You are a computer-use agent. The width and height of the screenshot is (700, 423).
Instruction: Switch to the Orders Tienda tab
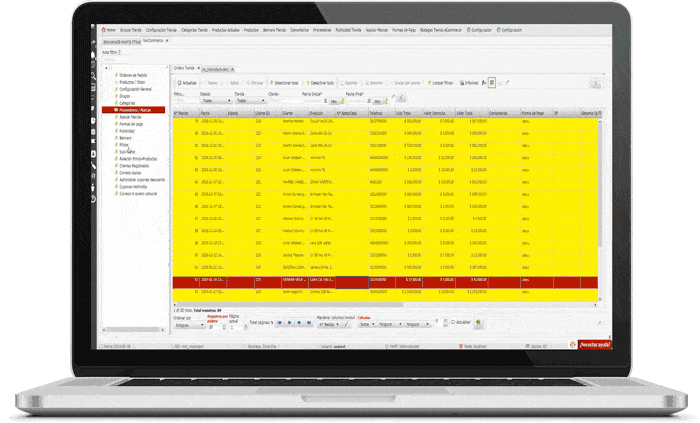pyautogui.click(x=184, y=68)
